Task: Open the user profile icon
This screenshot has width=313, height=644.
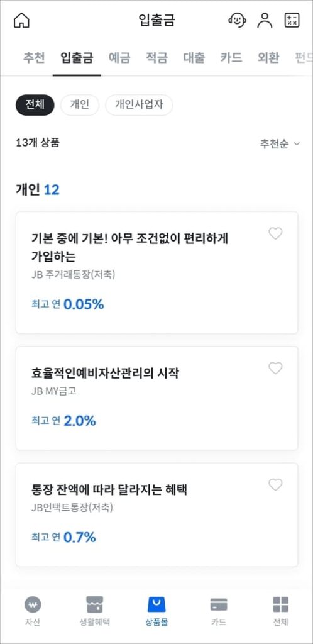Action: [265, 20]
